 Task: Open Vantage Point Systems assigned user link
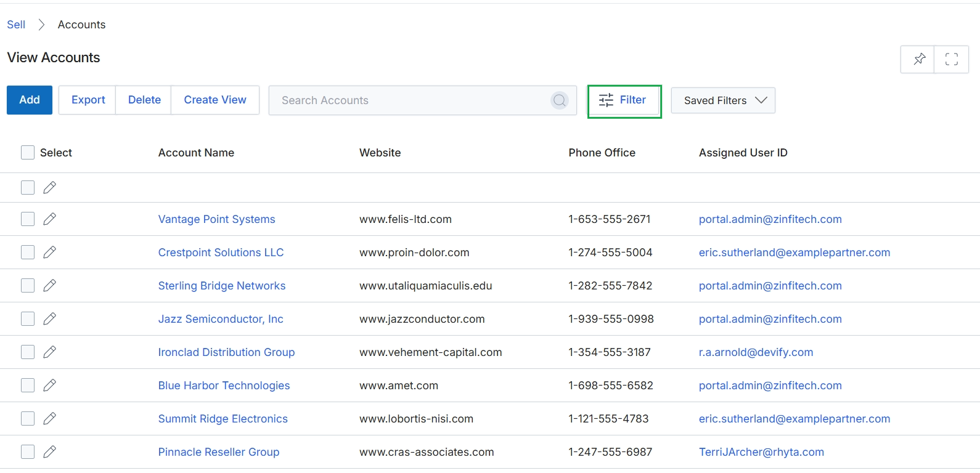tap(770, 219)
